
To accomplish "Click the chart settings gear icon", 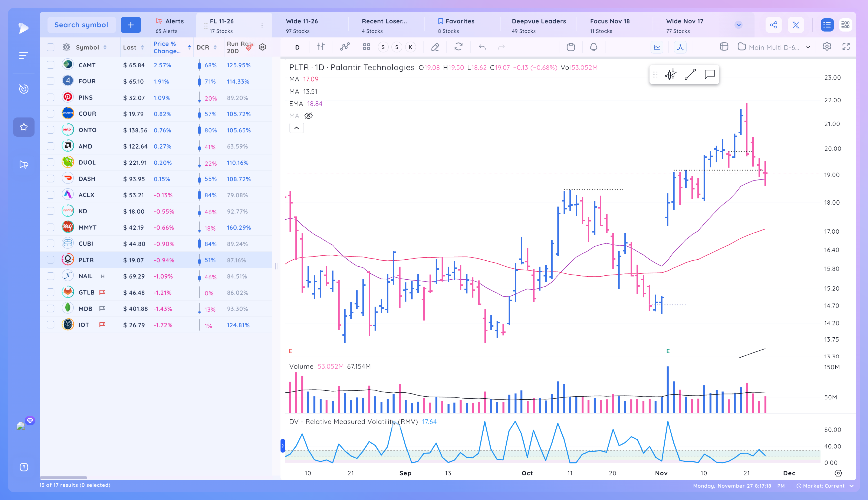I will [x=827, y=47].
